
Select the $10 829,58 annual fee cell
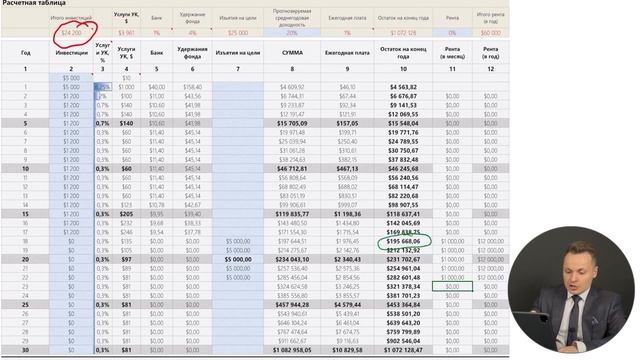[347, 350]
